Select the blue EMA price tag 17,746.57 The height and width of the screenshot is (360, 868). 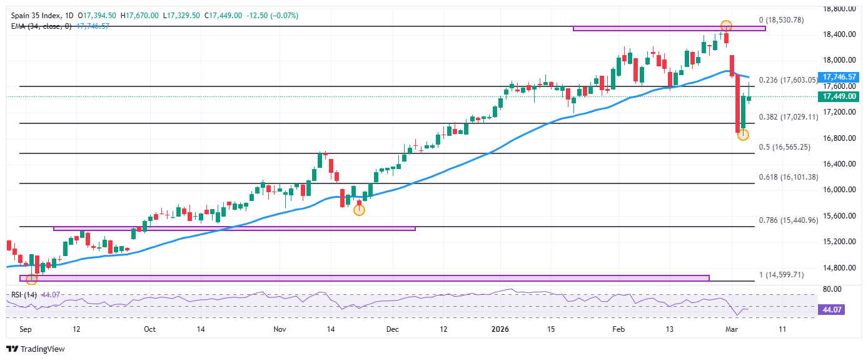click(x=839, y=76)
